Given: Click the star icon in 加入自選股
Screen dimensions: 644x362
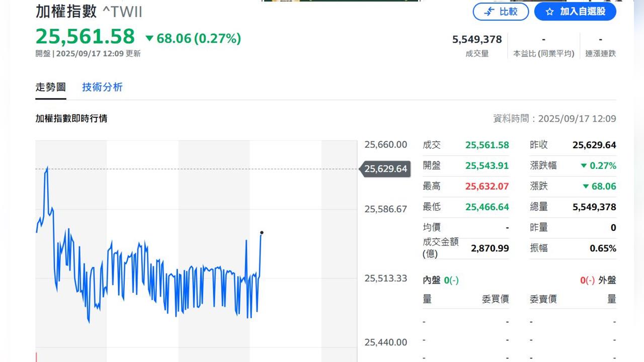Looking at the screenshot, I should coord(549,12).
